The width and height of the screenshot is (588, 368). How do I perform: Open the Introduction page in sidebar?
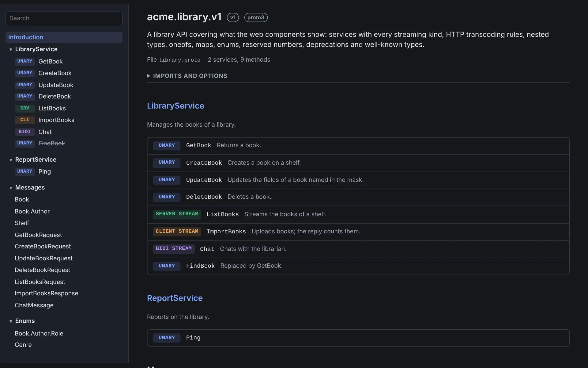point(64,37)
